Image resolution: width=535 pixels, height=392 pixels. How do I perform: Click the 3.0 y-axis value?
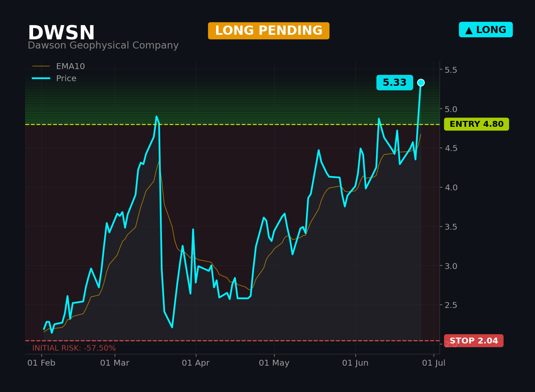pos(451,266)
